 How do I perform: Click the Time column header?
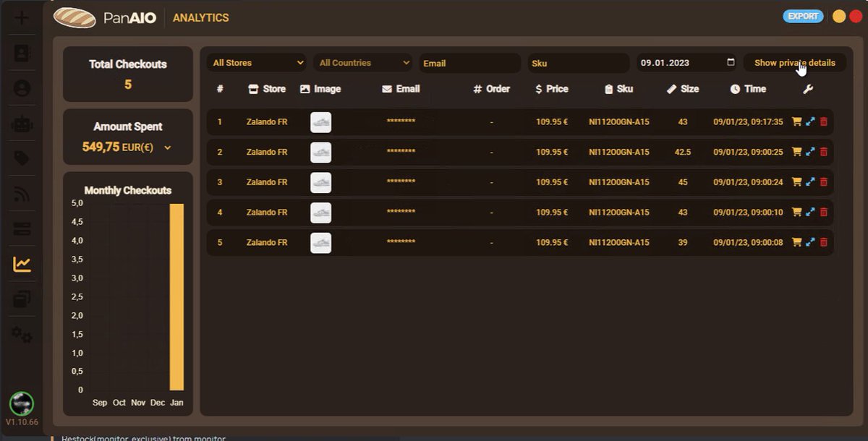[748, 89]
